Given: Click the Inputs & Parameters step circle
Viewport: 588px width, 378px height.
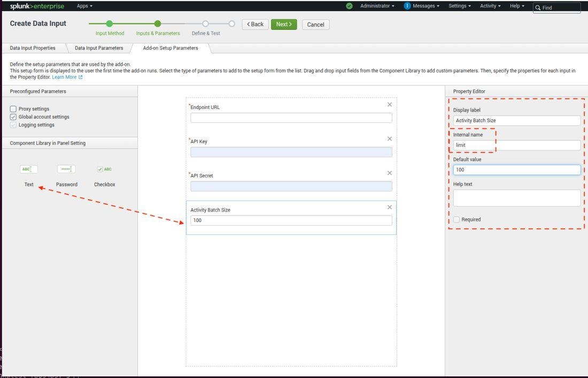Looking at the screenshot, I should [158, 23].
